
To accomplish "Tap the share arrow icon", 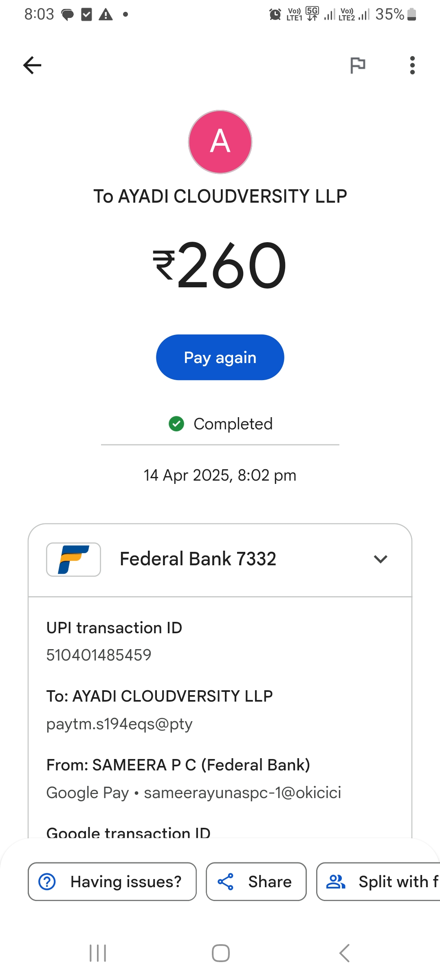I will (225, 882).
